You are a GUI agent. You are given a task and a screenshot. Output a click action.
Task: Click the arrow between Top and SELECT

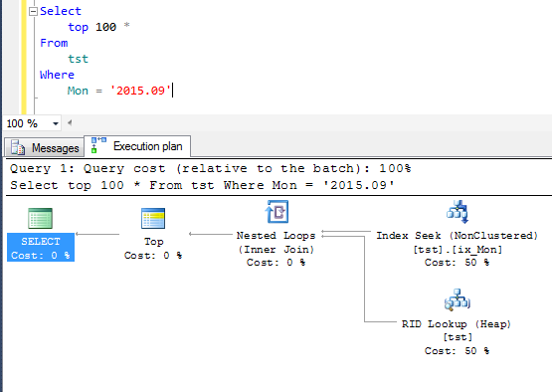click(97, 234)
